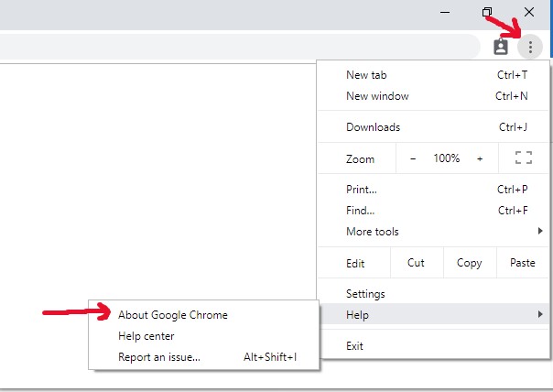Select Print from the menu
The width and height of the screenshot is (553, 392).
(362, 190)
